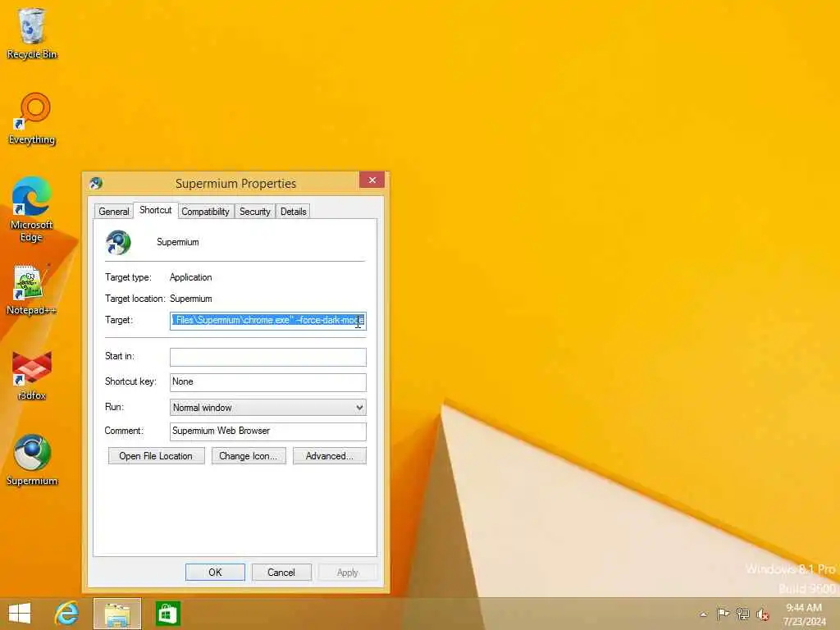The image size is (840, 630).
Task: Open the Details tab
Action: coord(293,212)
